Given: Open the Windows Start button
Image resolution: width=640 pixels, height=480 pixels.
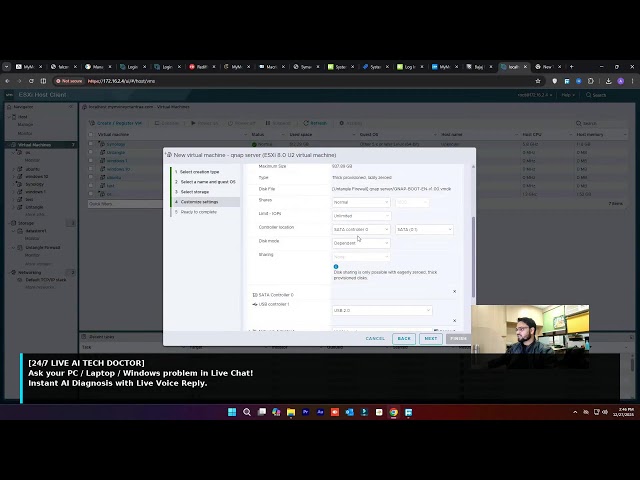Looking at the screenshot, I should tap(232, 412).
